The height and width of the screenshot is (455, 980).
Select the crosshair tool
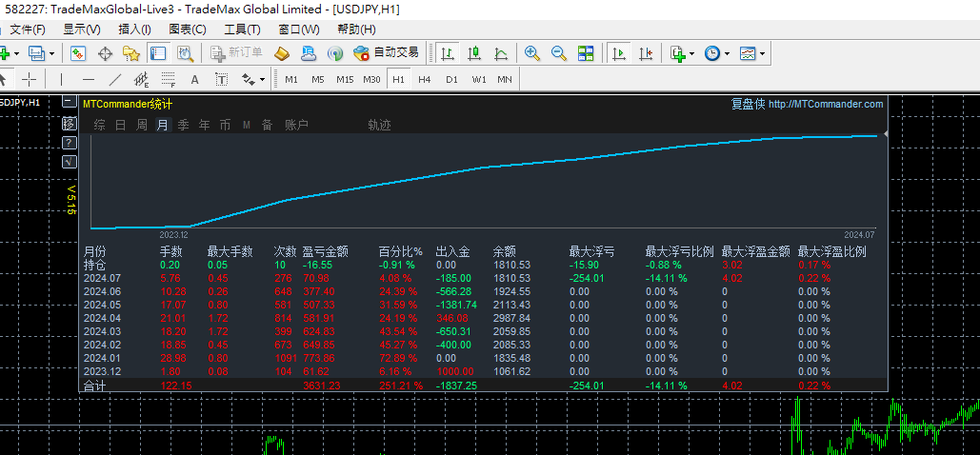(x=29, y=79)
